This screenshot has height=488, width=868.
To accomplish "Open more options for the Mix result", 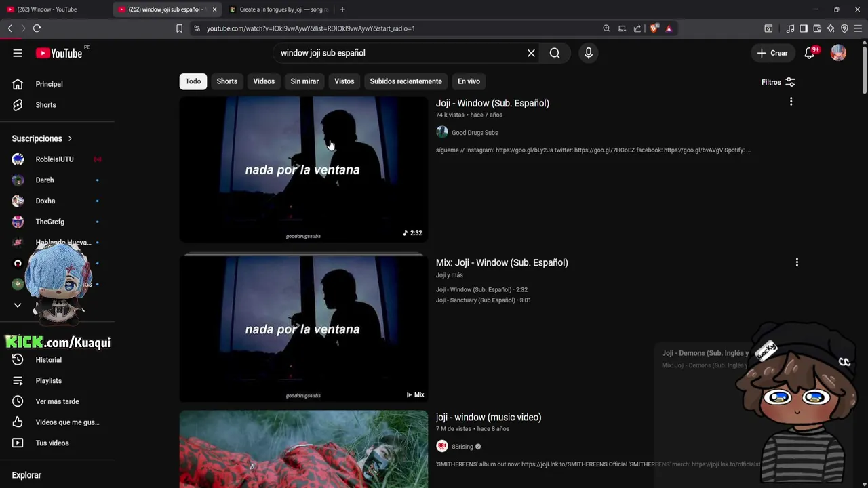I will [x=797, y=262].
